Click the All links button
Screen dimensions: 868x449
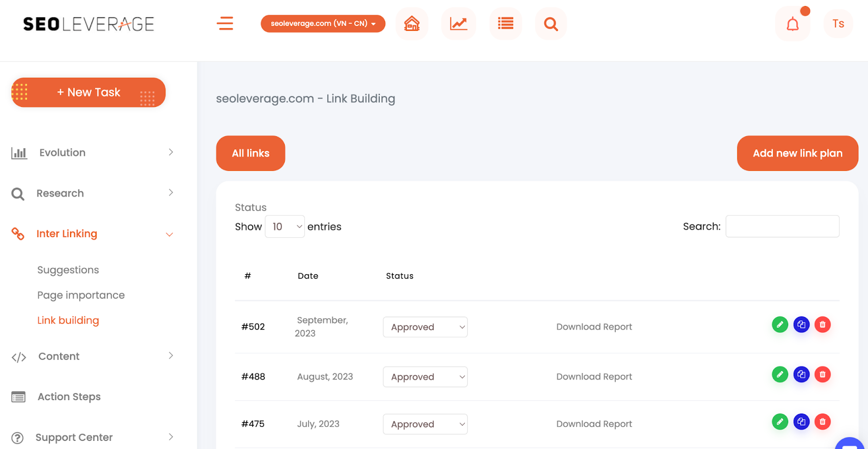pyautogui.click(x=251, y=153)
